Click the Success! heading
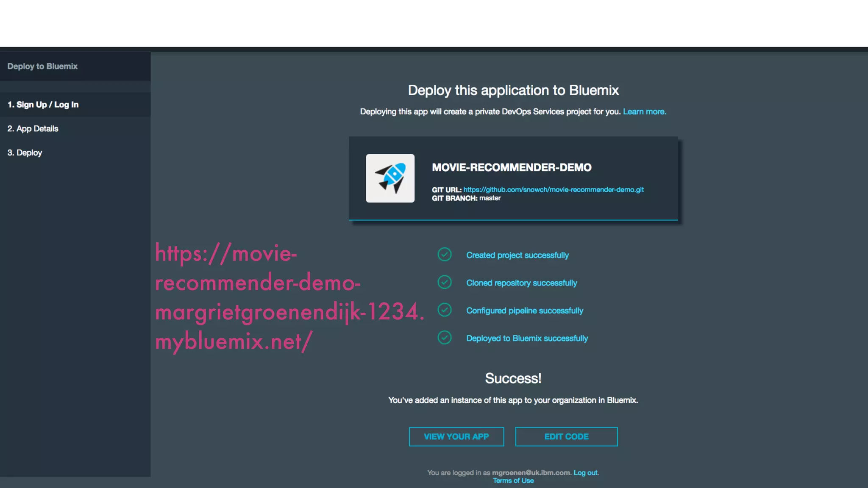Image resolution: width=868 pixels, height=488 pixels. pyautogui.click(x=513, y=378)
